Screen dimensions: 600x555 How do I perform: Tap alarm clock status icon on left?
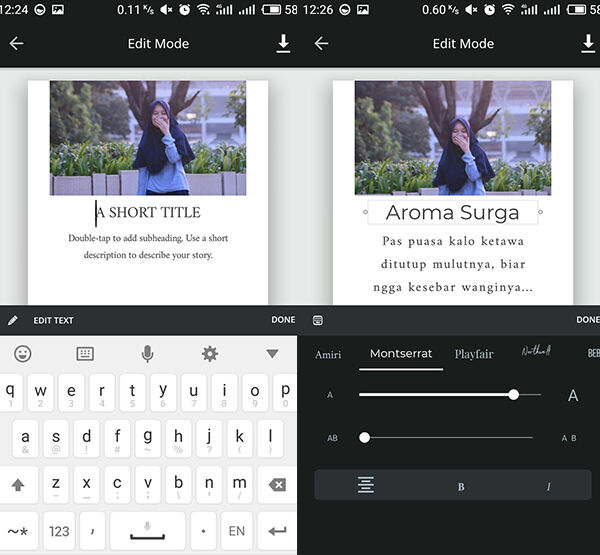(184, 10)
